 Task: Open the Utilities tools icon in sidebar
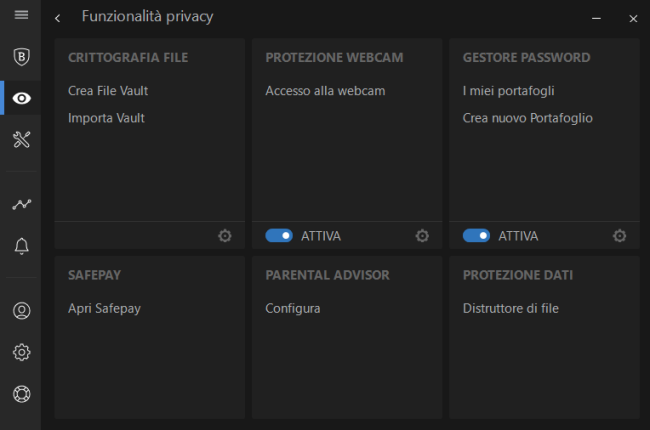pyautogui.click(x=21, y=139)
